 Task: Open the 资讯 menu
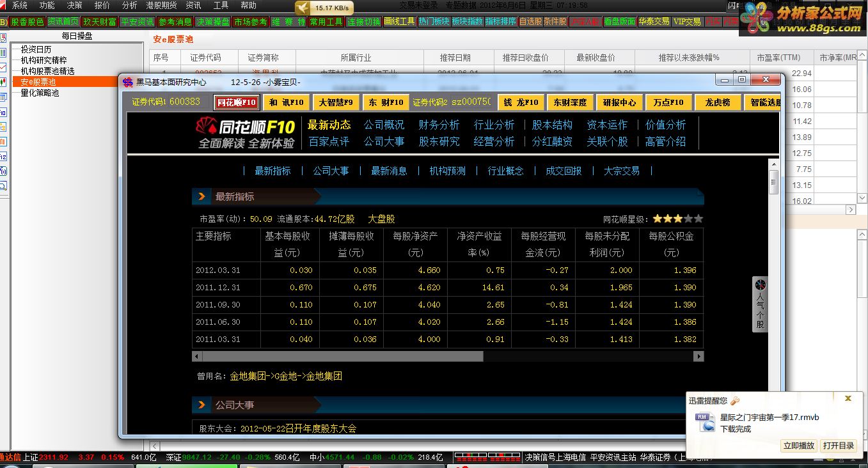click(x=193, y=5)
